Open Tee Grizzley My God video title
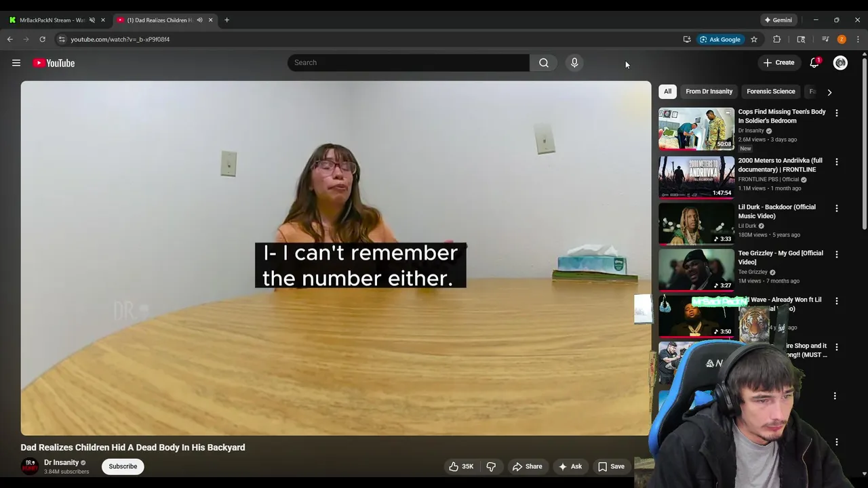Image resolution: width=868 pixels, height=488 pixels. coord(781,258)
